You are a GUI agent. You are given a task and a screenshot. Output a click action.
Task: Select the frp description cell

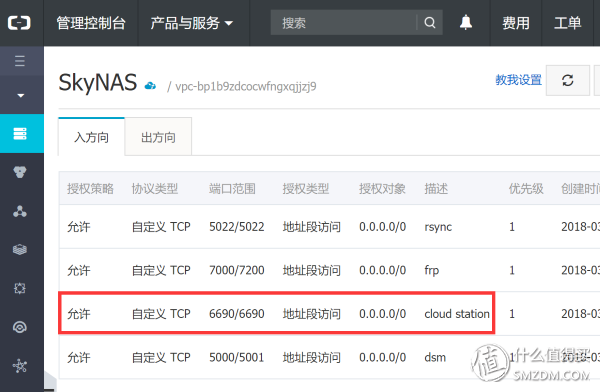(x=432, y=270)
